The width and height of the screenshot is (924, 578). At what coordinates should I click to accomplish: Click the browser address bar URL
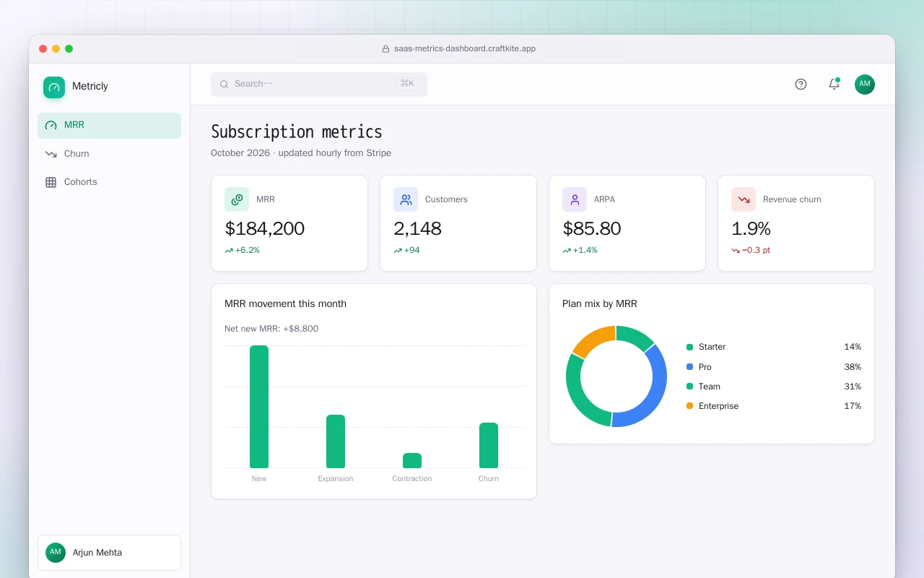465,49
